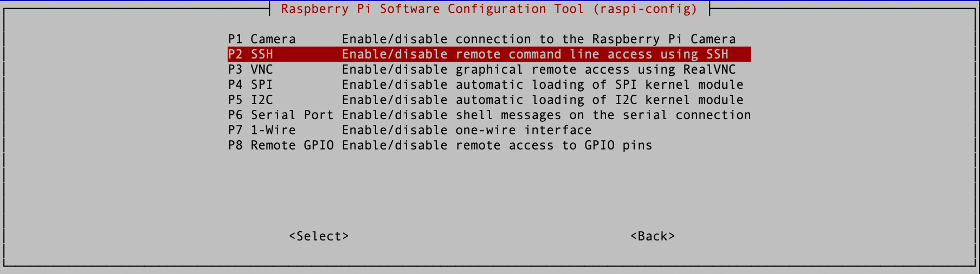The image size is (980, 274).
Task: Click the raspi-config title text
Action: point(489,9)
